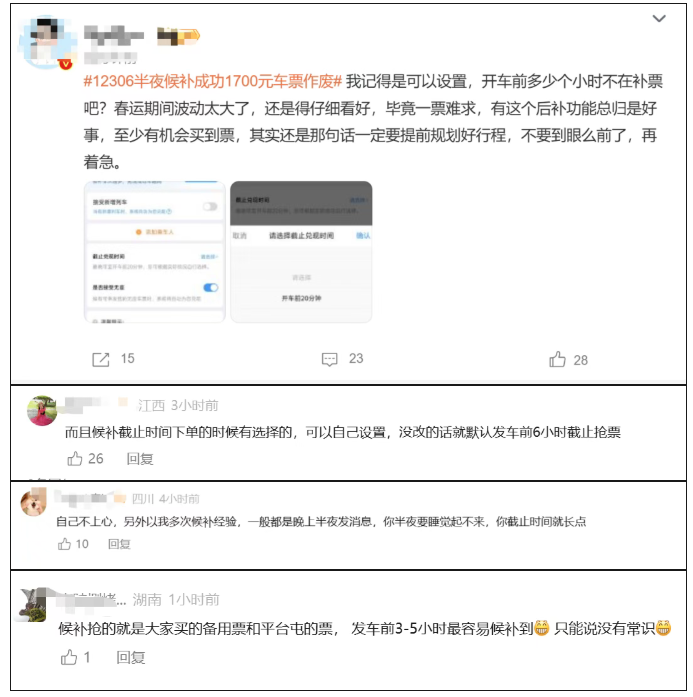Reply to the Sichuan user's comment
The width and height of the screenshot is (693, 697).
pyautogui.click(x=119, y=544)
